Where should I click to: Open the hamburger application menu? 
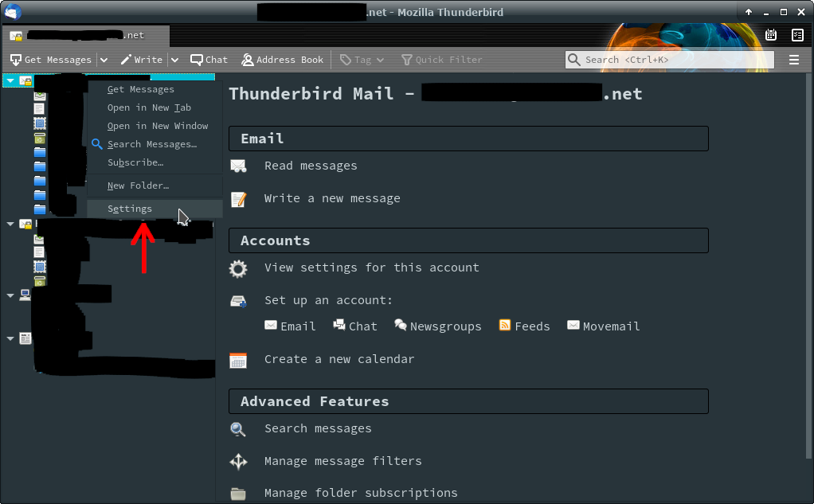pos(793,60)
